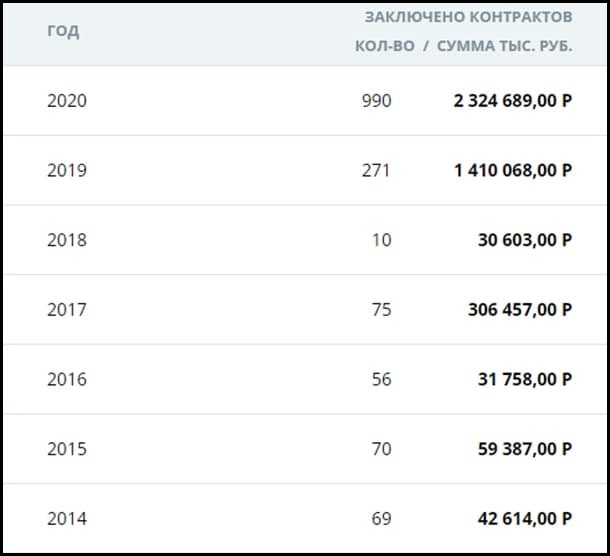Viewport: 610px width, 556px height.
Task: Click the ГОД column header
Action: click(x=62, y=31)
